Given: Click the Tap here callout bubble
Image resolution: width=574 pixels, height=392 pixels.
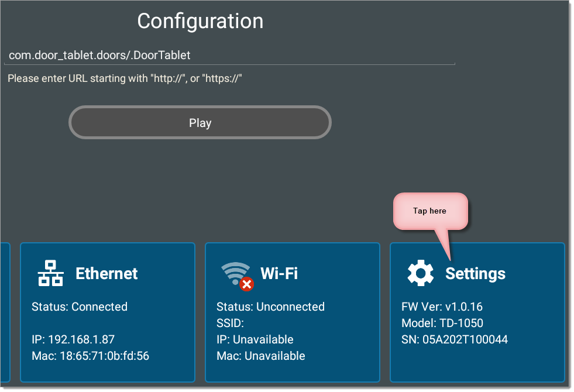Looking at the screenshot, I should [x=430, y=211].
